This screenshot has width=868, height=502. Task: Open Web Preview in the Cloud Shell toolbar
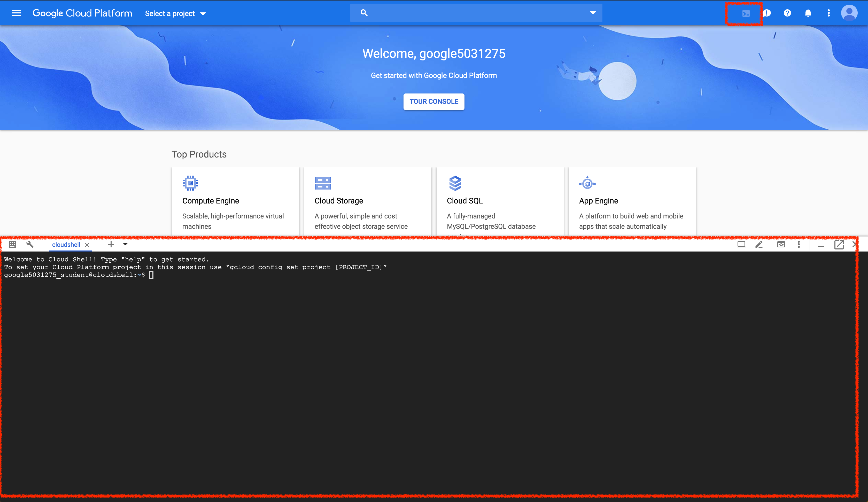781,245
